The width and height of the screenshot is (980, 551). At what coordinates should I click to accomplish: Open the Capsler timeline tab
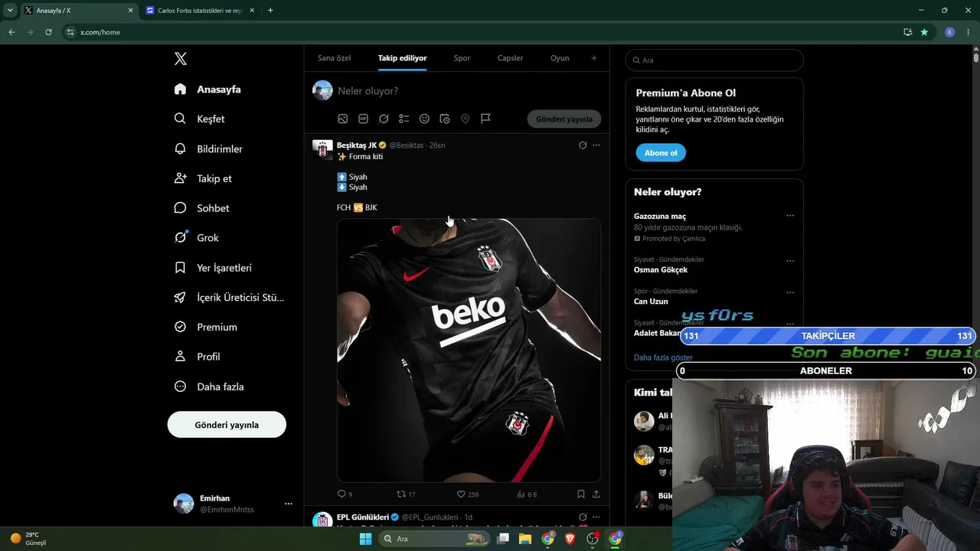[x=510, y=58]
